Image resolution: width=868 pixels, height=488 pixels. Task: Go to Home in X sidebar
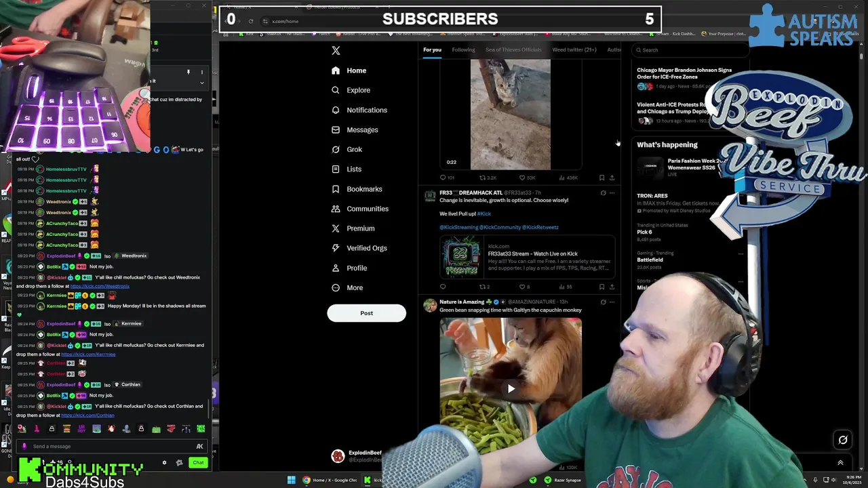(x=349, y=70)
